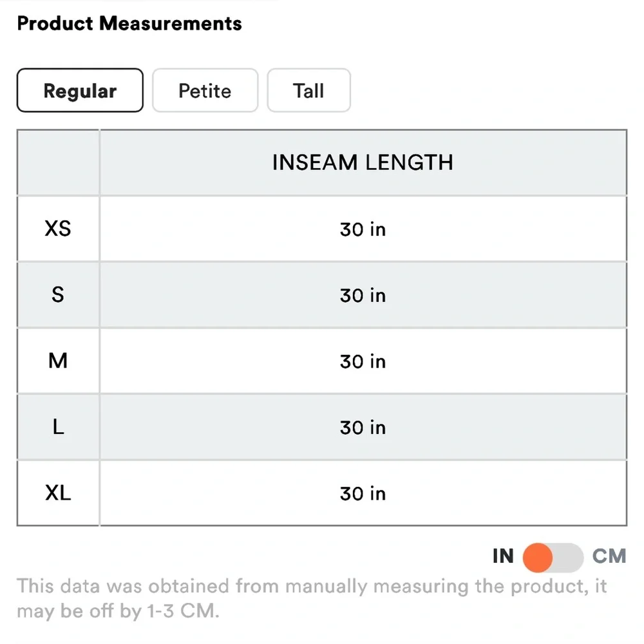Select the S size row label
The width and height of the screenshot is (644, 644).
tap(58, 295)
